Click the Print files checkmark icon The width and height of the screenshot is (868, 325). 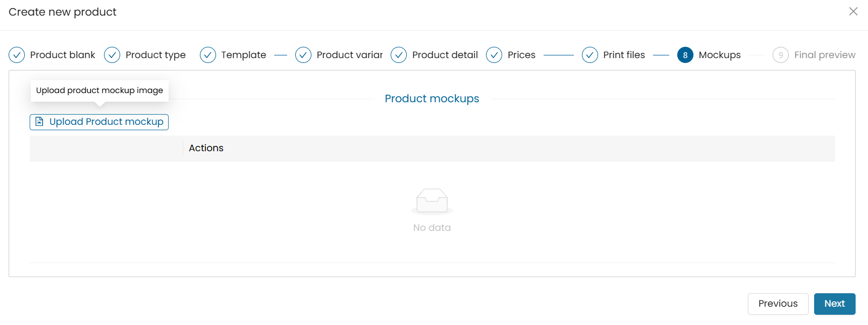coord(590,55)
